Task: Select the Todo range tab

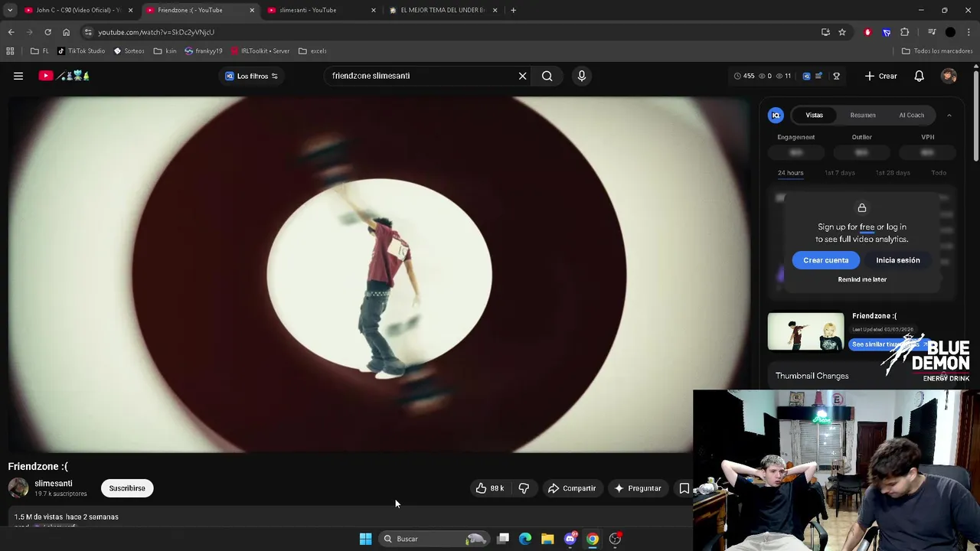Action: 939,173
